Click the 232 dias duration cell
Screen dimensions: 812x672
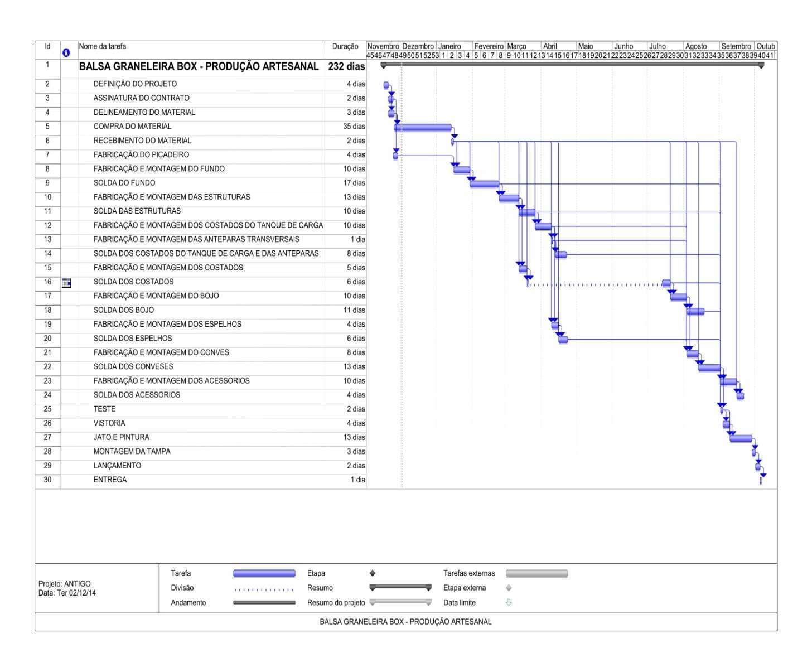[346, 66]
